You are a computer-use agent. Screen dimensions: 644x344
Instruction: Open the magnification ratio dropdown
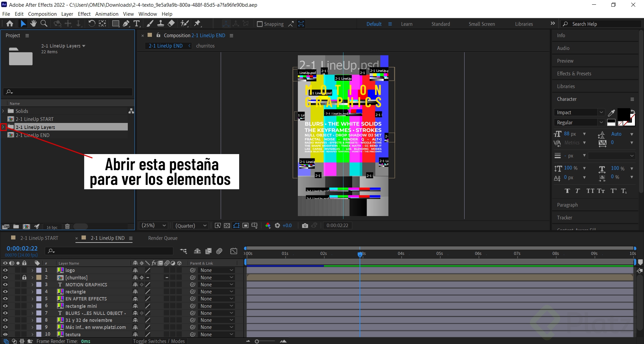(x=153, y=225)
